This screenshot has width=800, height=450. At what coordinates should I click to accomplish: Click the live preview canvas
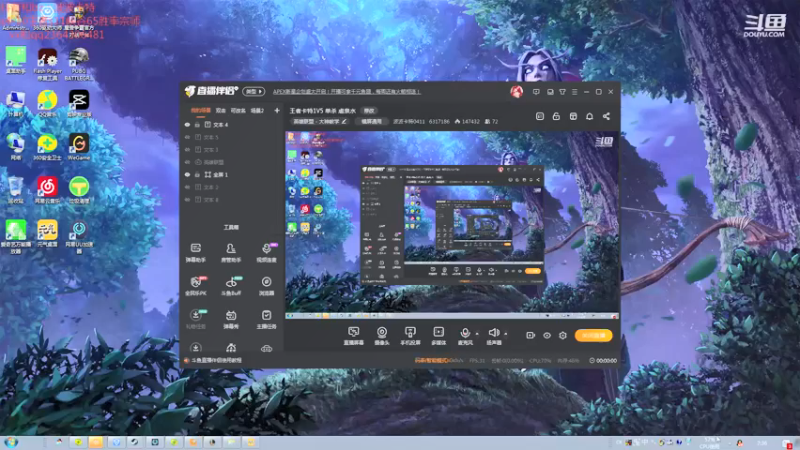(x=452, y=225)
